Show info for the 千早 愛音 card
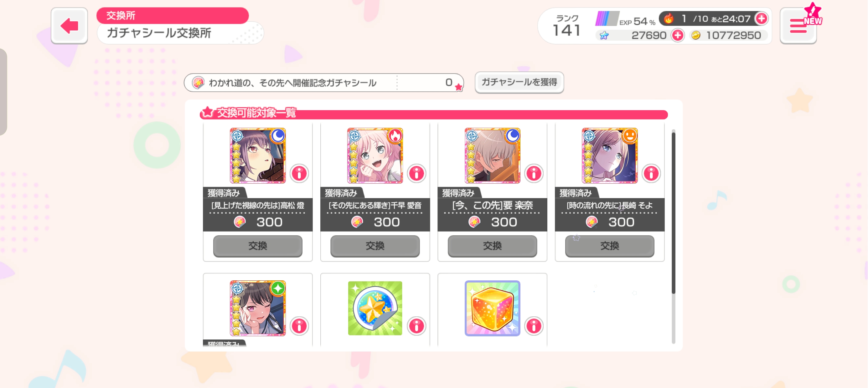868x388 pixels. (x=416, y=173)
